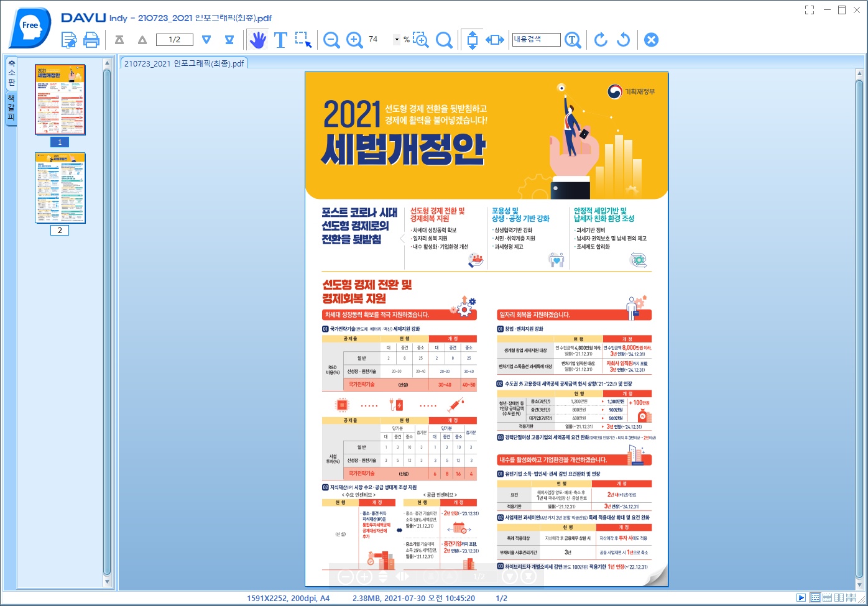This screenshot has height=606, width=868.
Task: Choose the area selection tool
Action: (303, 40)
